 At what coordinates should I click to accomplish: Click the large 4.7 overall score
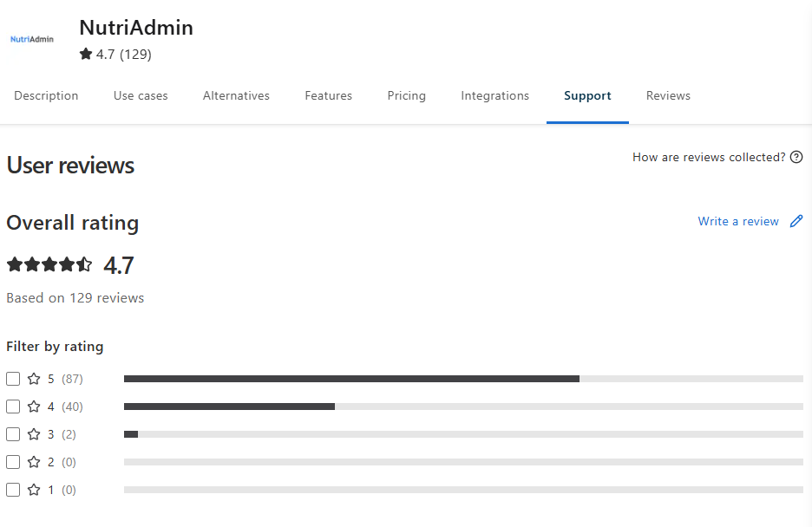(x=119, y=265)
